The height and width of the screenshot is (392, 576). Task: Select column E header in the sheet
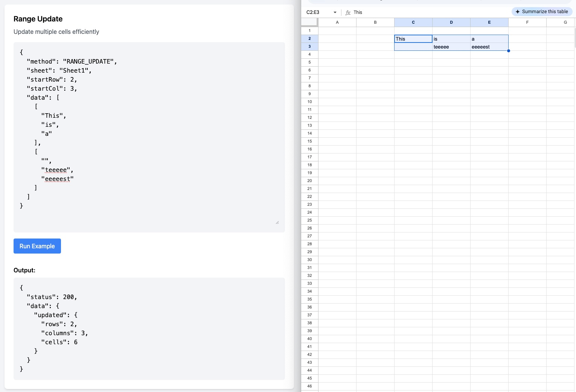tap(489, 23)
